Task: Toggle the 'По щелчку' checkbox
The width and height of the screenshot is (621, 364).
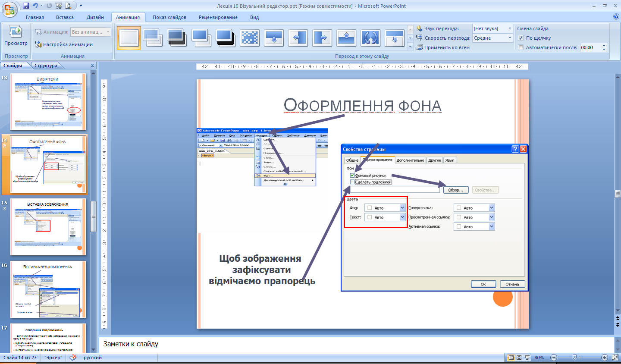Action: coord(521,38)
